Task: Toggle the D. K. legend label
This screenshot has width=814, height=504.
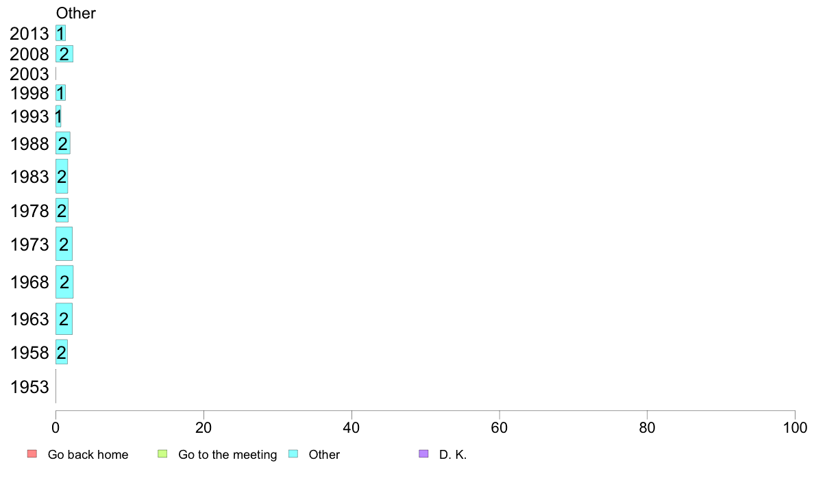Action: [452, 455]
